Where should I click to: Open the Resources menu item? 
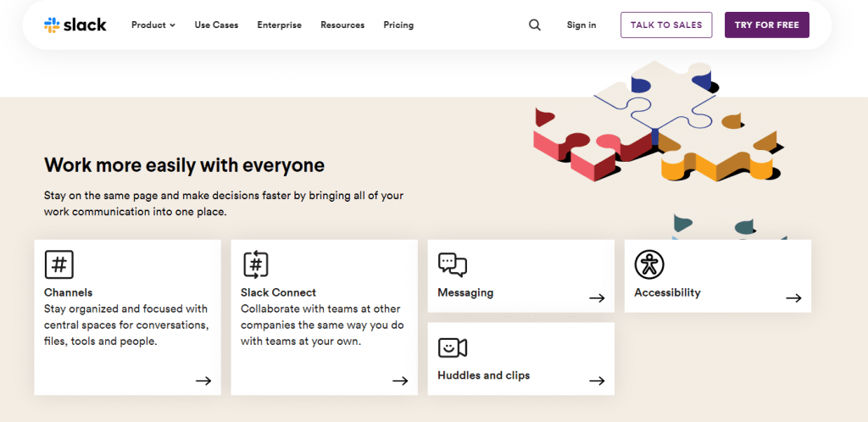pyautogui.click(x=342, y=25)
